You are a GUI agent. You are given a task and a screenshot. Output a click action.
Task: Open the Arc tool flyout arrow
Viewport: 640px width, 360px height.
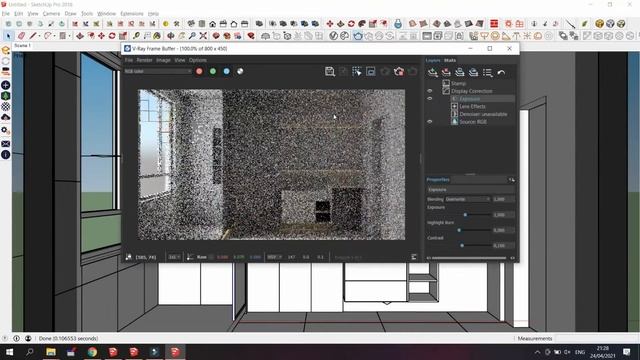[55, 36]
